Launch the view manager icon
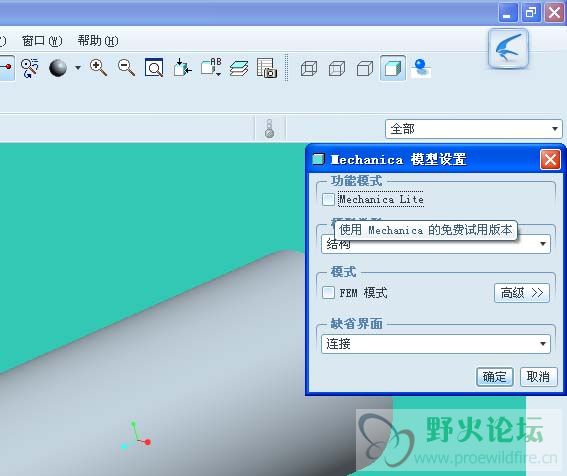 267,68
